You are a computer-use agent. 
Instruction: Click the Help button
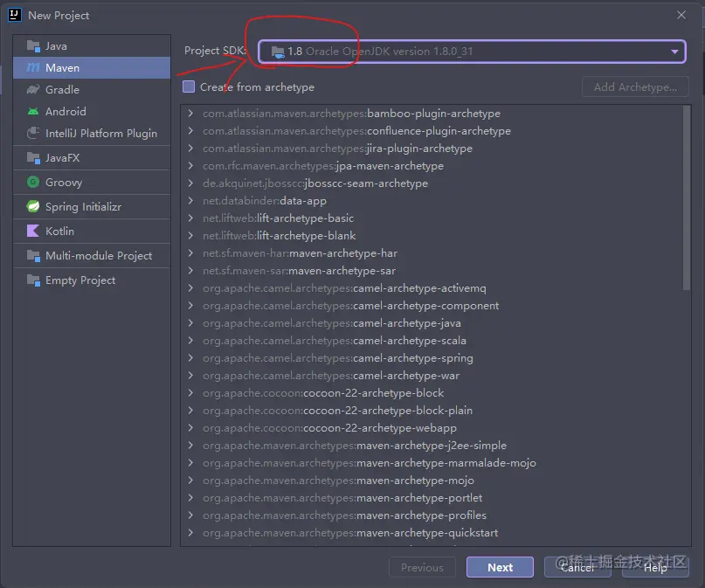(x=655, y=567)
